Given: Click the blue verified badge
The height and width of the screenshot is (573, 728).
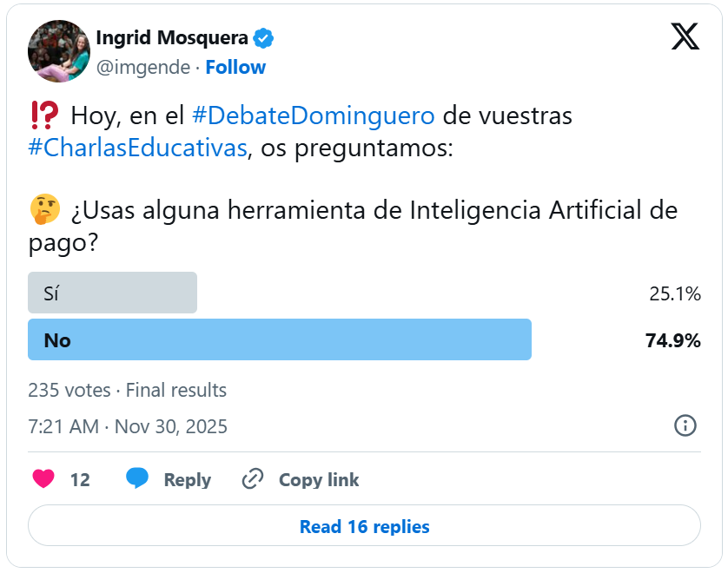Looking at the screenshot, I should (x=263, y=38).
